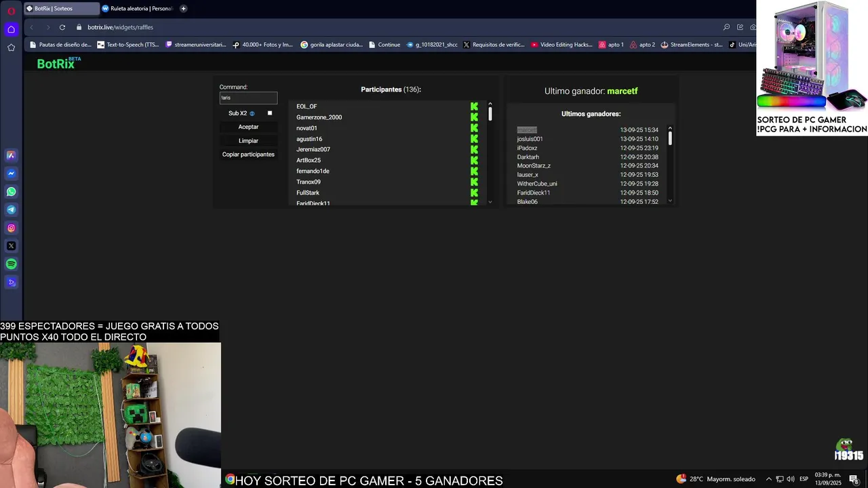Click the Sub X2 info icon
The width and height of the screenshot is (868, 488).
252,114
